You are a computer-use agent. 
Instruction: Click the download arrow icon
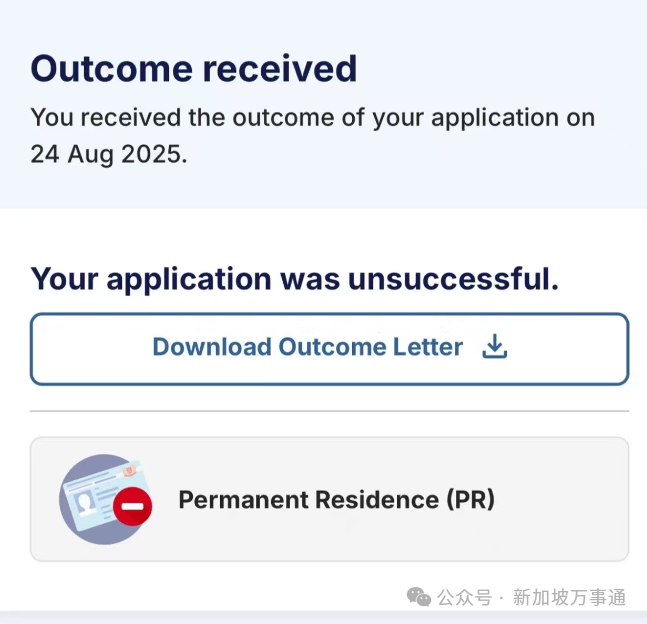(495, 347)
